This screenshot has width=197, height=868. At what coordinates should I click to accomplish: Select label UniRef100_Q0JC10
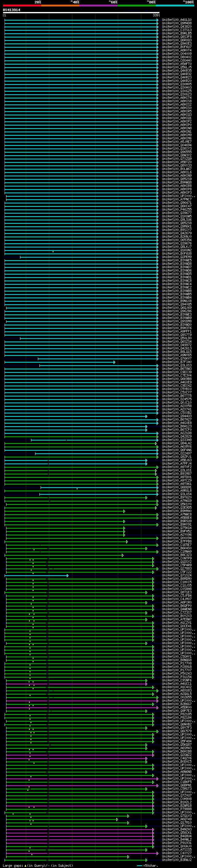point(177,403)
